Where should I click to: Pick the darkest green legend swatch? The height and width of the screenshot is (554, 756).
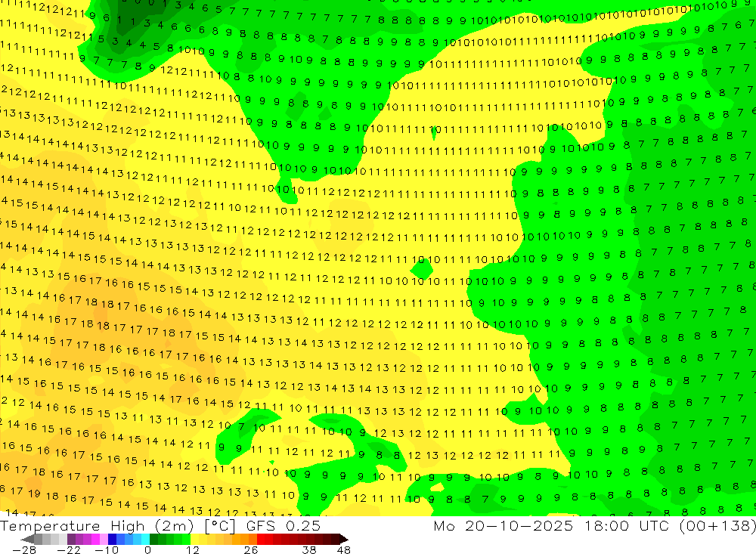click(153, 539)
